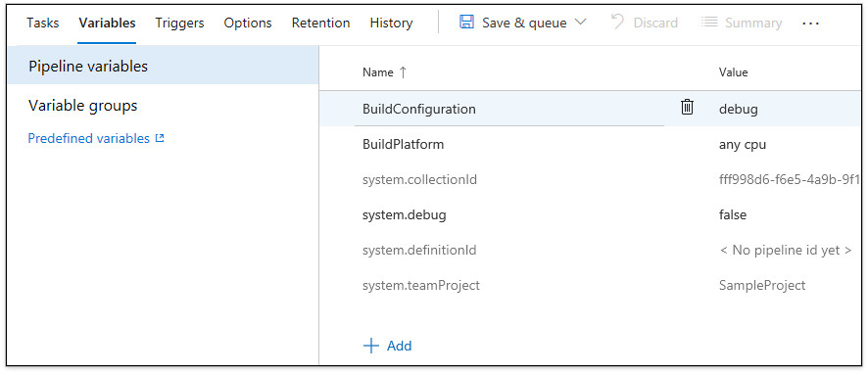Toggle sort arrow on Name column
This screenshot has width=868, height=374.
[403, 71]
